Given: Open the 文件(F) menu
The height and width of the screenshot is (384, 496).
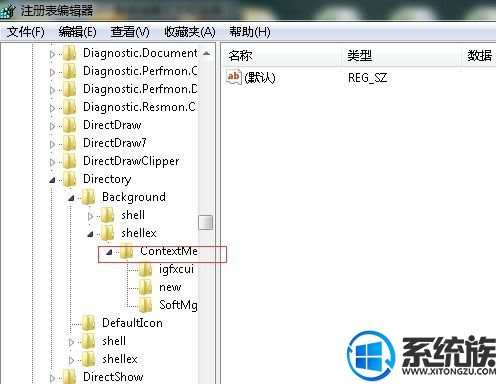Looking at the screenshot, I should (25, 32).
